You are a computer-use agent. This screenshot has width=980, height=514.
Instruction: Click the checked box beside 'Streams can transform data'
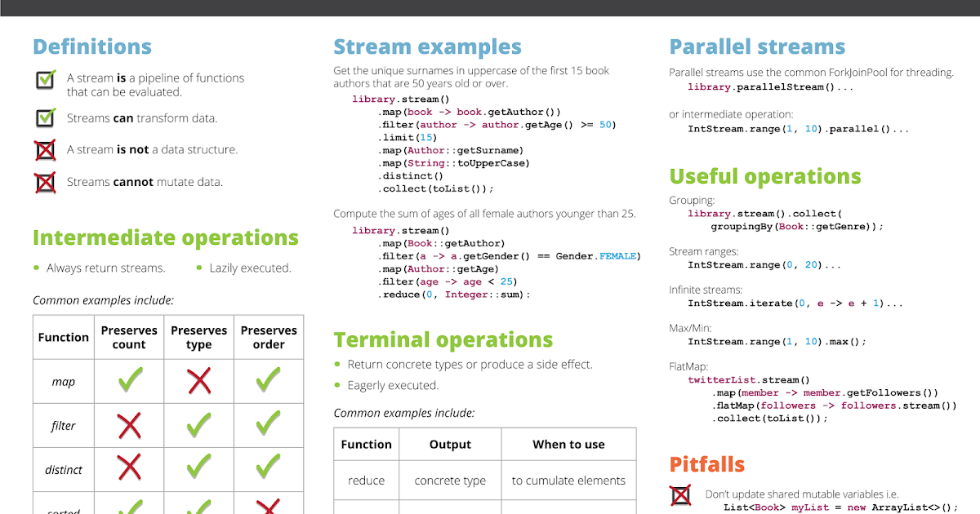(45, 117)
